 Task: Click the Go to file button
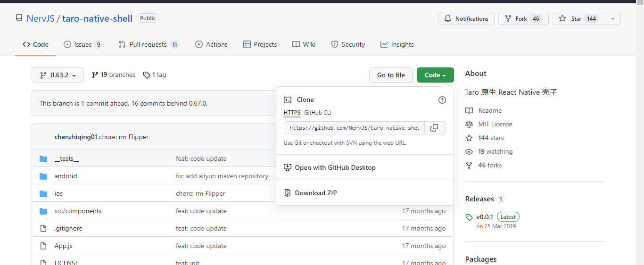[391, 75]
